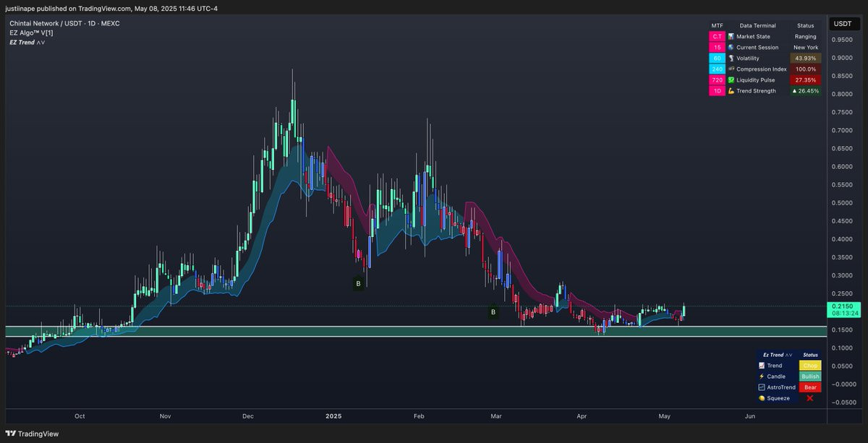
Task: Click the Nov label on time axis
Action: click(165, 416)
